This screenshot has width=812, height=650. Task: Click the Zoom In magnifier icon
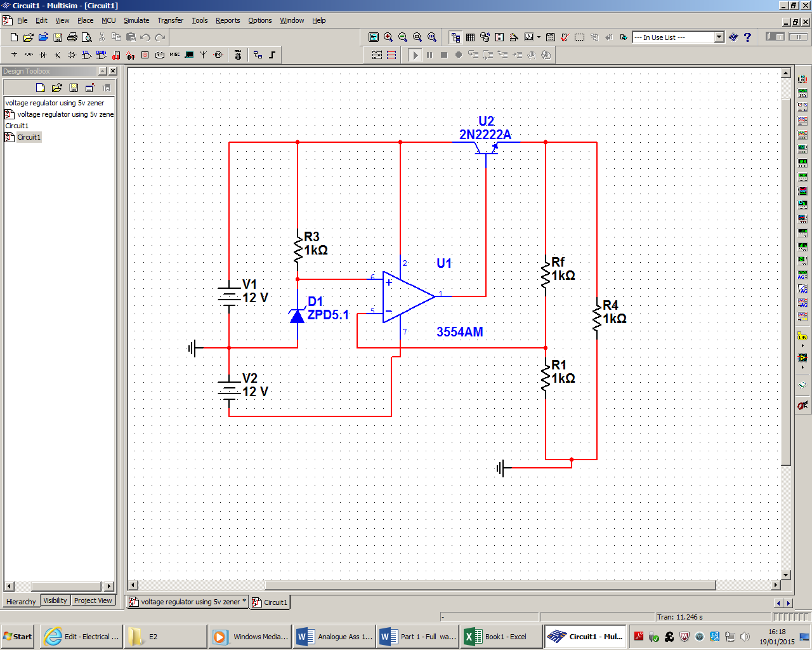click(x=388, y=37)
